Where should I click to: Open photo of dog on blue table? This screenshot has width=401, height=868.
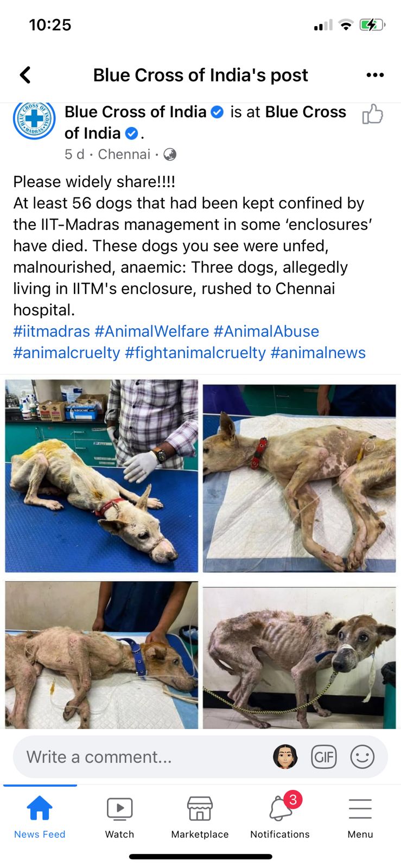[102, 476]
